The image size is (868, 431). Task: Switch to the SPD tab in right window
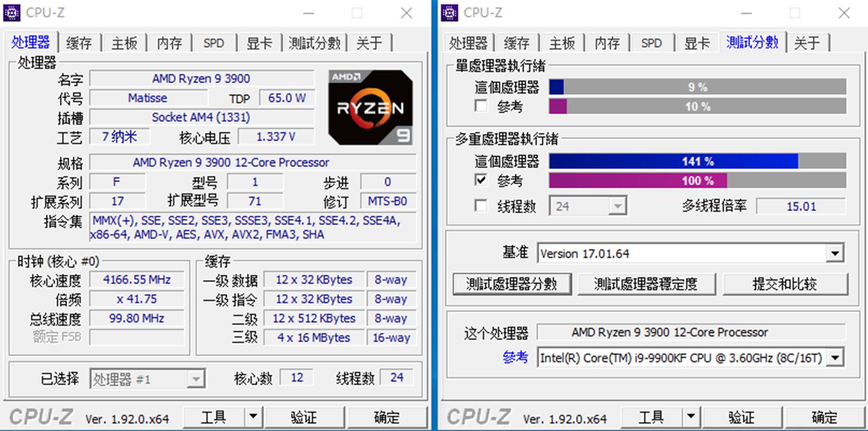click(651, 43)
